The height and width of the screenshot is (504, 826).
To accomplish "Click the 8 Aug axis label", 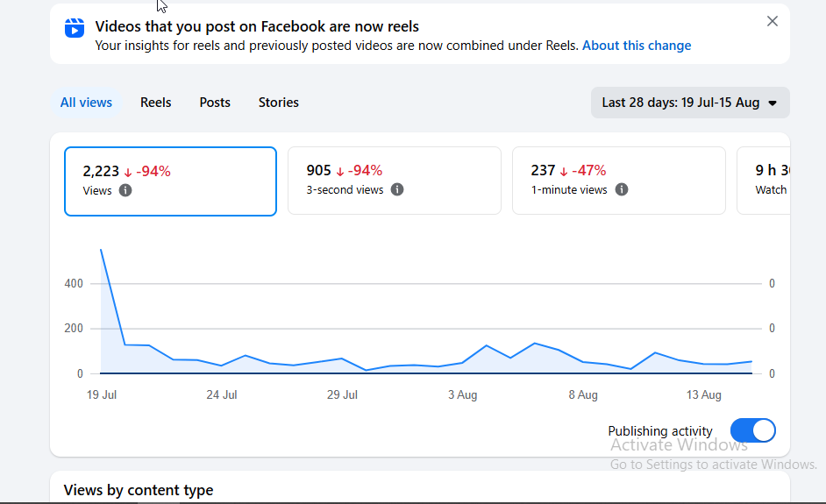I will coord(583,394).
